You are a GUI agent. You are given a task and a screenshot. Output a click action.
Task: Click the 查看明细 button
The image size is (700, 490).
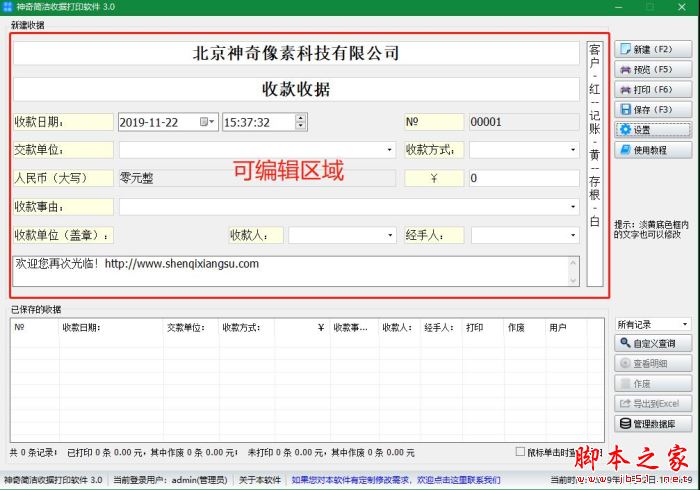[653, 363]
